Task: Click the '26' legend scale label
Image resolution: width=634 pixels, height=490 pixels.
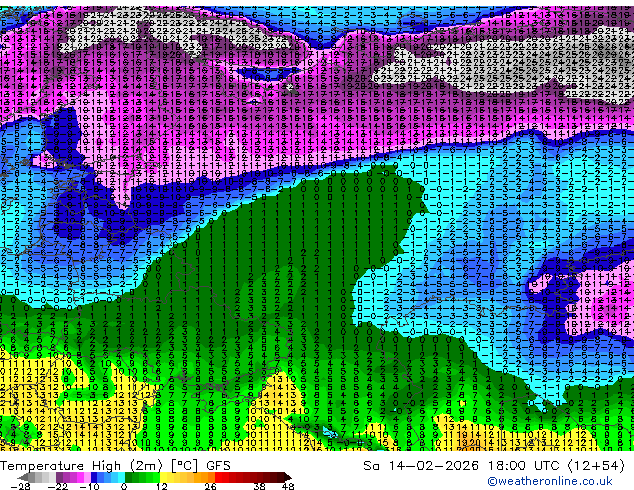Action: [x=210, y=486]
